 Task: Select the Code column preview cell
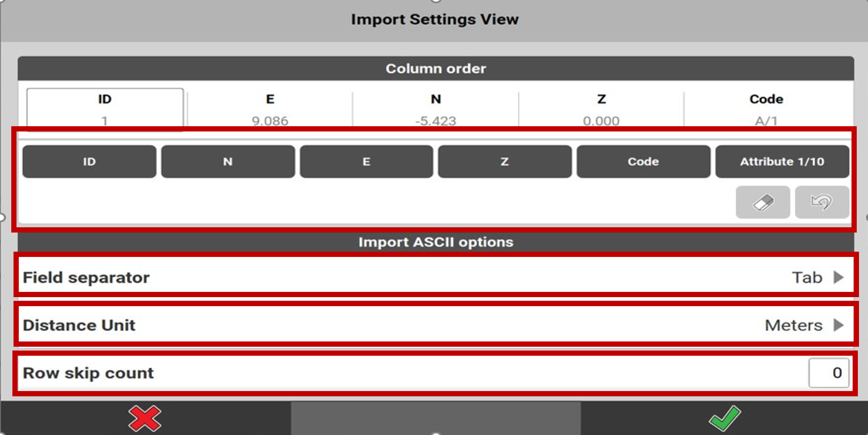766,109
